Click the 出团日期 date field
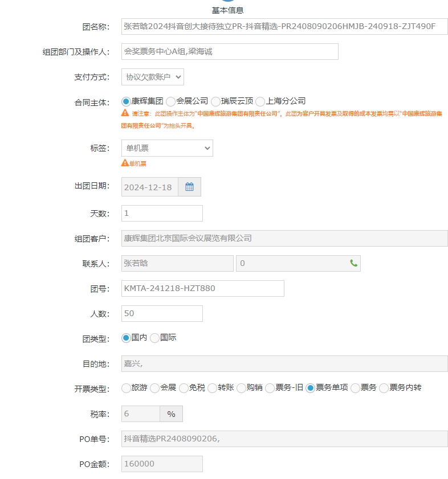 pos(150,187)
